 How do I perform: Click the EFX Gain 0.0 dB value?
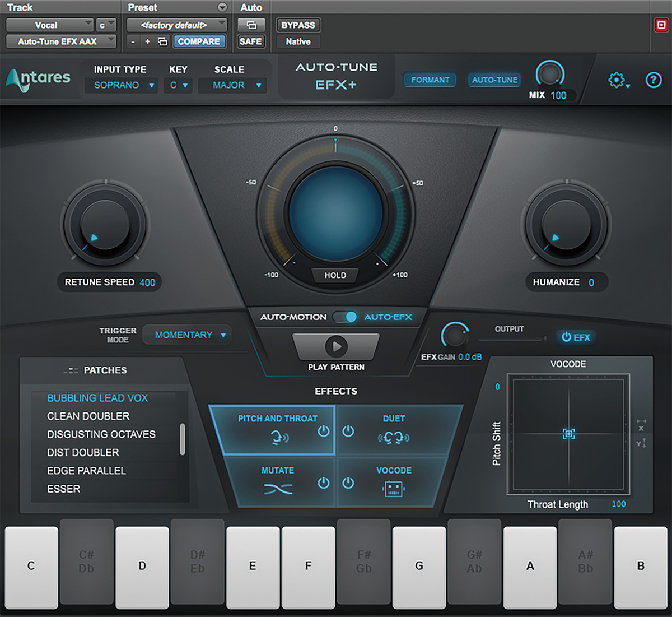click(470, 357)
